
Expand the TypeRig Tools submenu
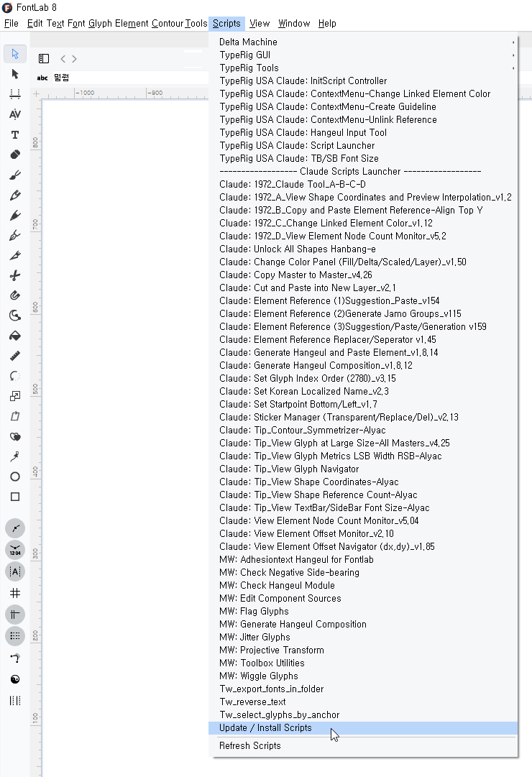pos(363,68)
